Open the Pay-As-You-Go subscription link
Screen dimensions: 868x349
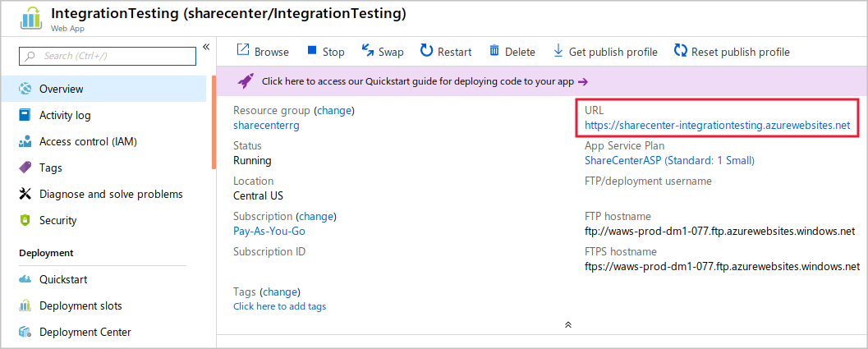tap(269, 231)
